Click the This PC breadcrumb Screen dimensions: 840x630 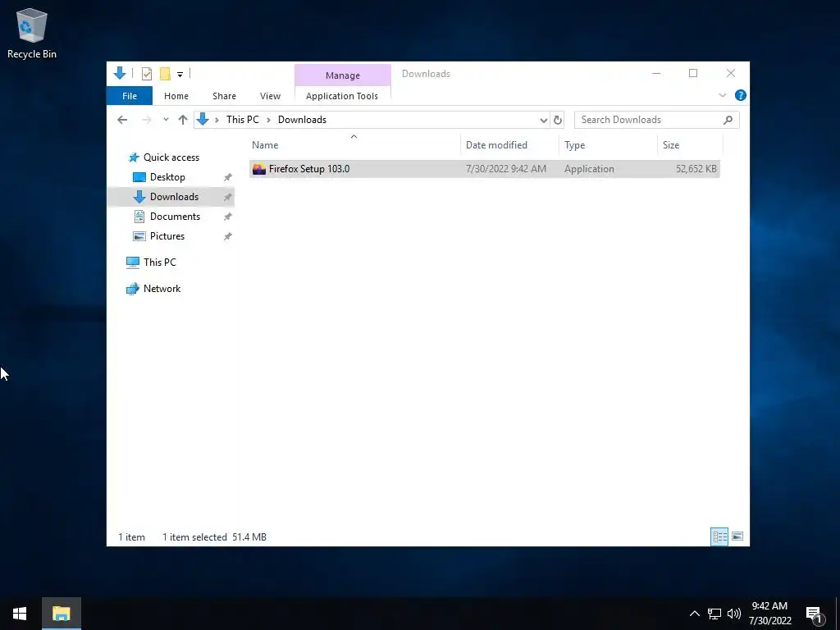(242, 120)
